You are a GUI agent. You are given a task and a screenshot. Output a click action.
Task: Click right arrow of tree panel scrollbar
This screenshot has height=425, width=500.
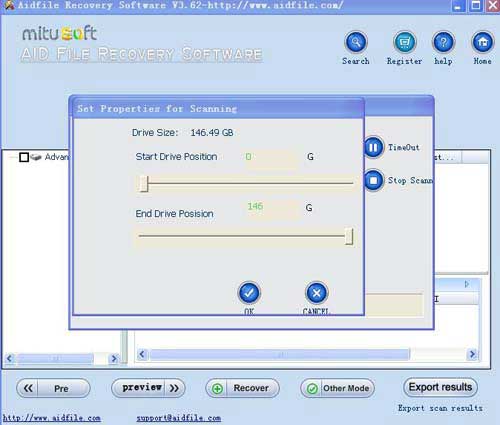114,359
